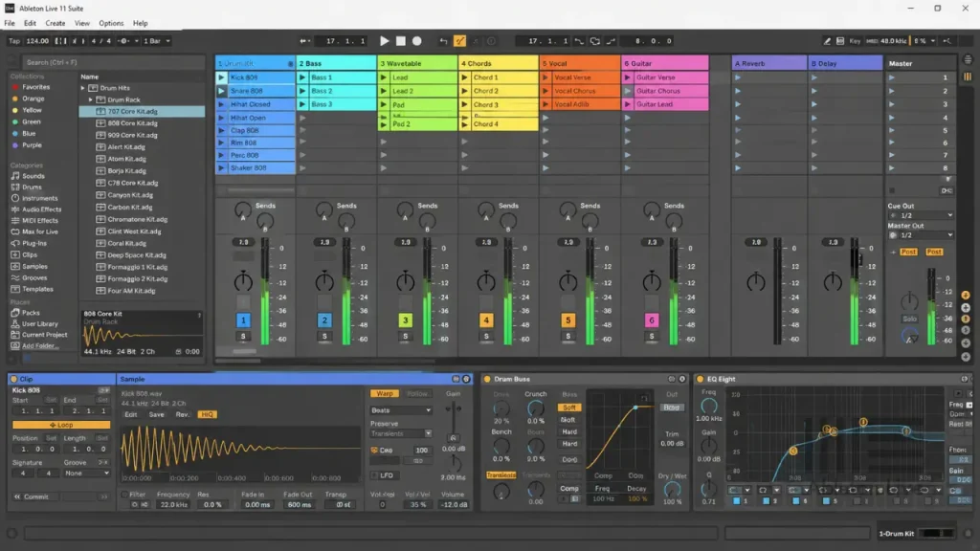
Task: Stop playback with the Stop button
Action: [401, 40]
